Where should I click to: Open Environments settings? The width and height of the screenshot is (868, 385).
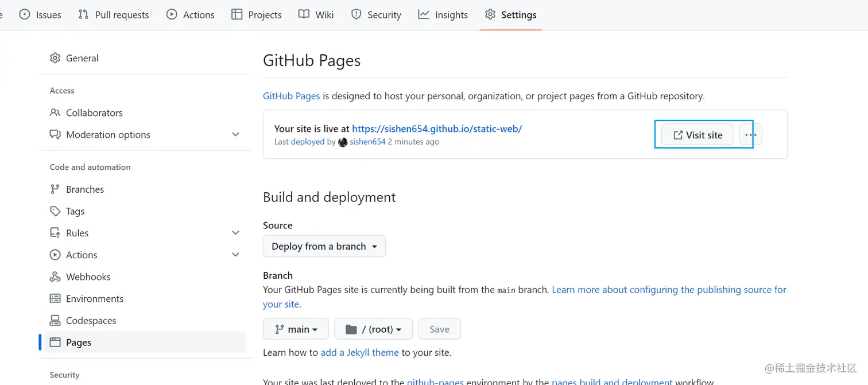(x=145, y=298)
